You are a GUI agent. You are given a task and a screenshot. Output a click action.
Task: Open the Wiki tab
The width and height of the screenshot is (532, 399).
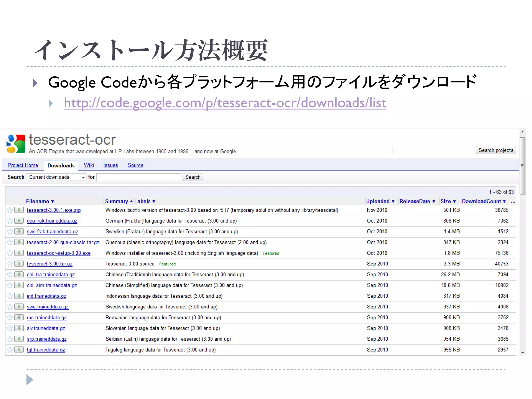(89, 165)
